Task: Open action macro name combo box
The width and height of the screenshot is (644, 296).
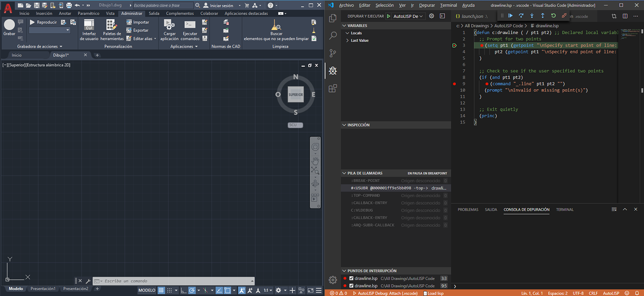Action: point(50,30)
